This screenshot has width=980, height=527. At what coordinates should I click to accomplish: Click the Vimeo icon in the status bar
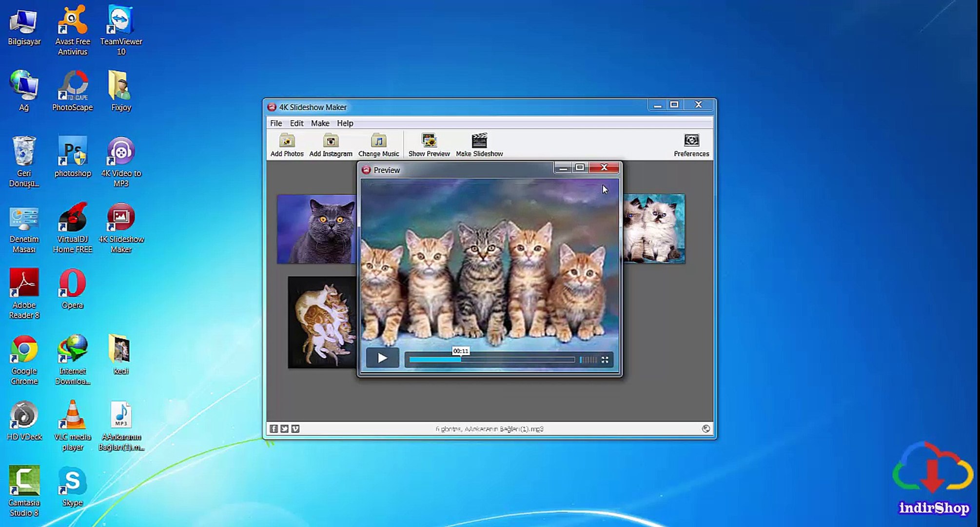[x=295, y=428]
